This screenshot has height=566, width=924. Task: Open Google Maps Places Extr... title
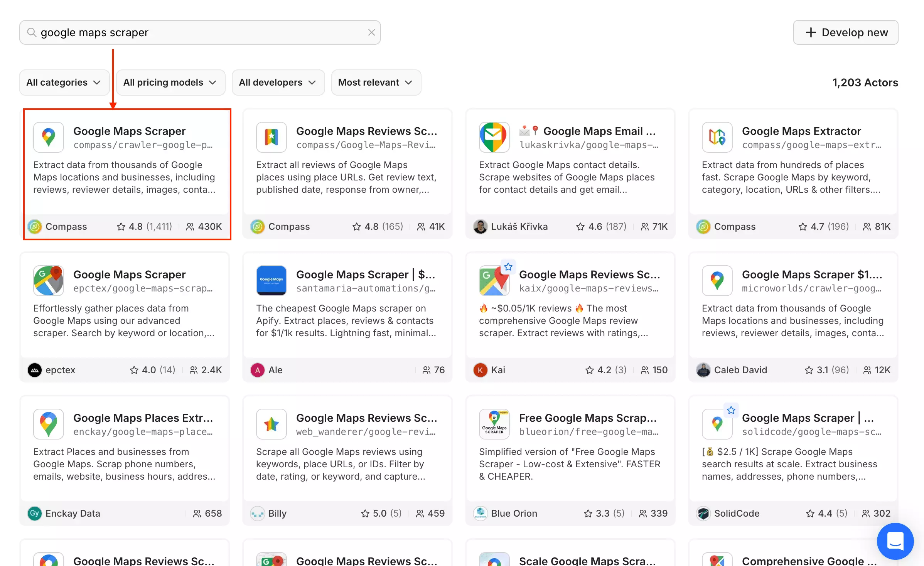(x=143, y=418)
